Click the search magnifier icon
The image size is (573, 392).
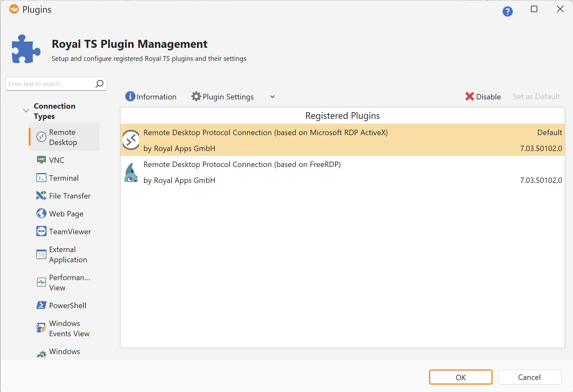(x=99, y=84)
